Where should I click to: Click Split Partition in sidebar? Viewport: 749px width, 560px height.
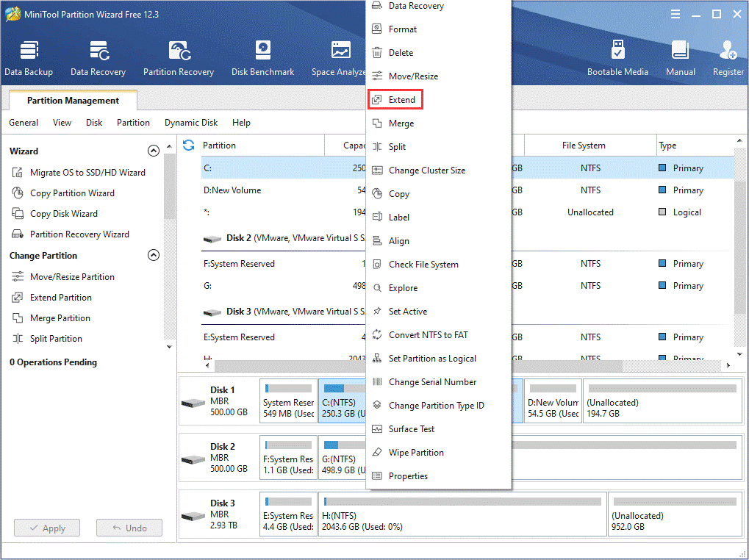47,339
